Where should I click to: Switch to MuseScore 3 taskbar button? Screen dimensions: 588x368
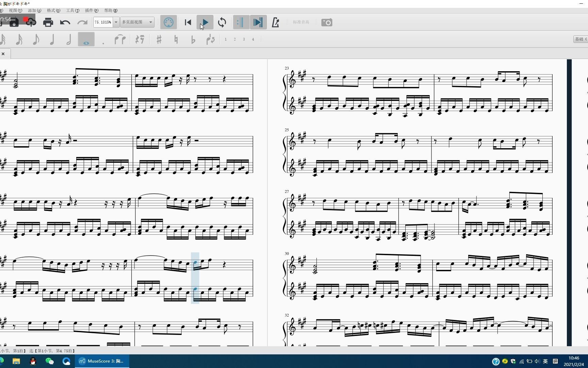tap(102, 361)
